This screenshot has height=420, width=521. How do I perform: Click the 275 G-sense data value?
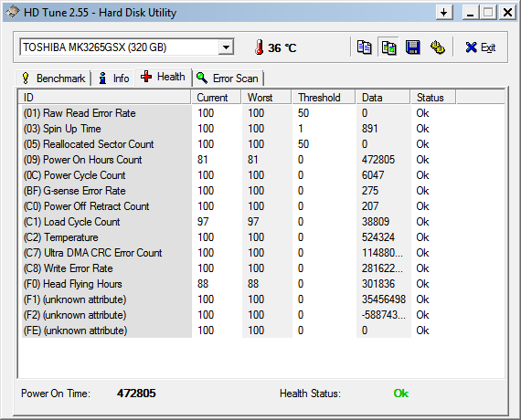[370, 191]
